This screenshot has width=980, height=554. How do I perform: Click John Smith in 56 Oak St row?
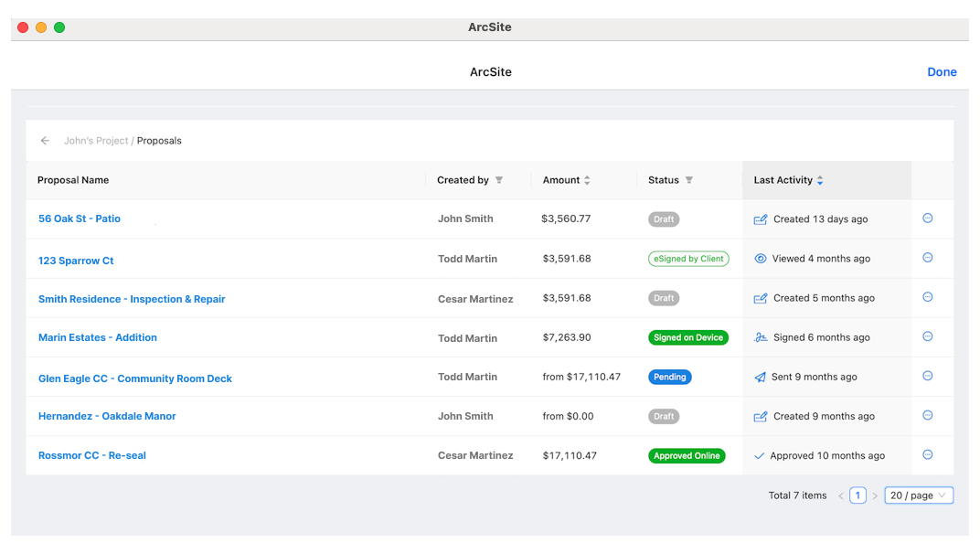[465, 218]
